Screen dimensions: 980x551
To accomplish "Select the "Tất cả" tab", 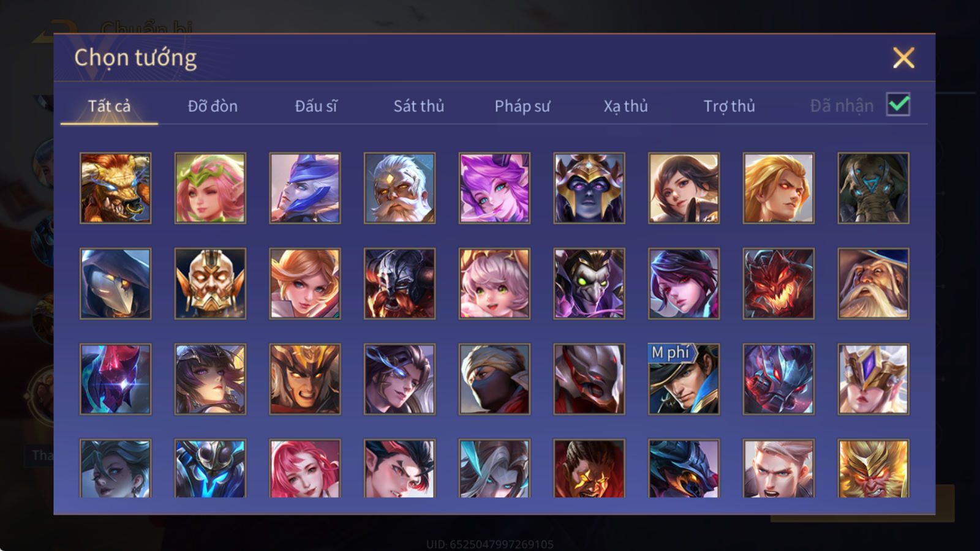I will tap(109, 106).
